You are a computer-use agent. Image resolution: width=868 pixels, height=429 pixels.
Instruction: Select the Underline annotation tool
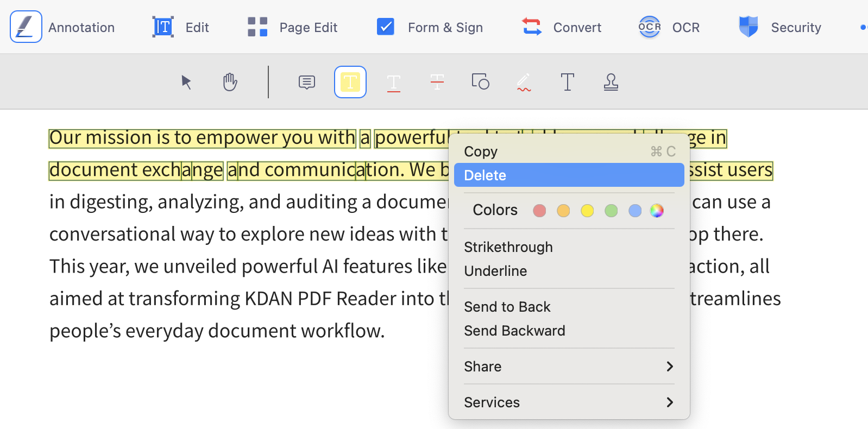[394, 83]
